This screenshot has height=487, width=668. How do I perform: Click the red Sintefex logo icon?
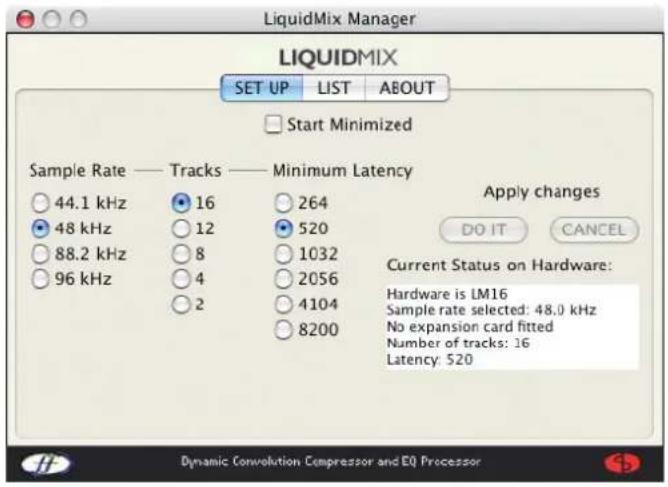622,463
